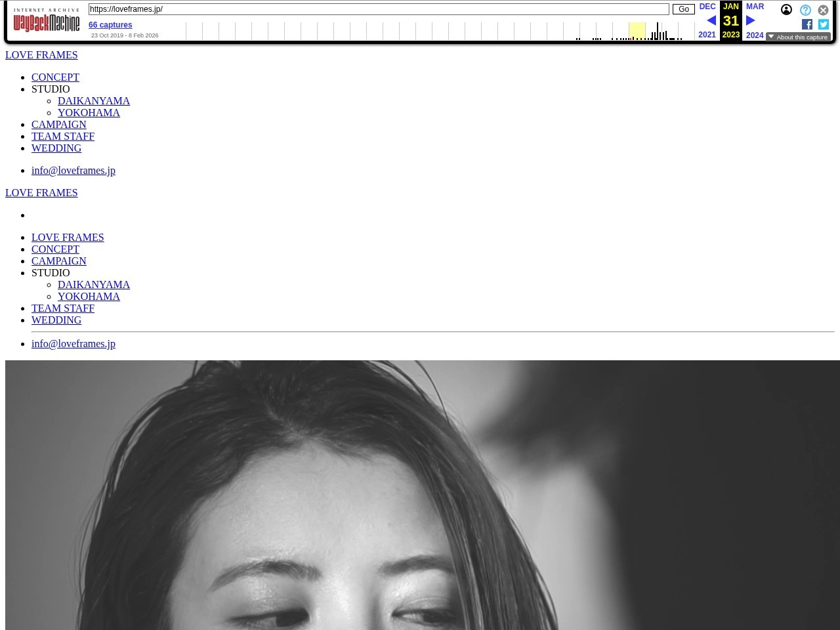The height and width of the screenshot is (630, 840).
Task: Click the Go button beside the URL
Action: (x=684, y=9)
